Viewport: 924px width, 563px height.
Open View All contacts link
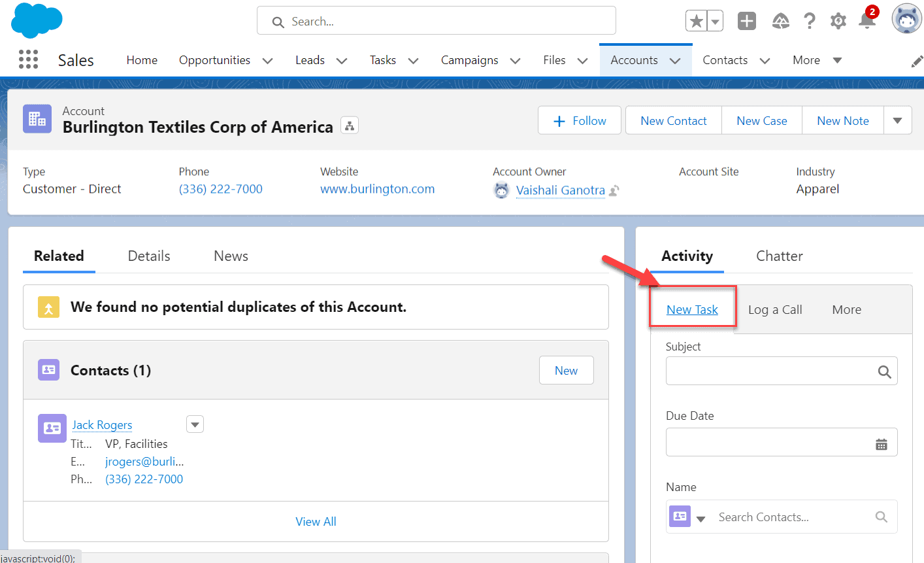click(x=316, y=521)
